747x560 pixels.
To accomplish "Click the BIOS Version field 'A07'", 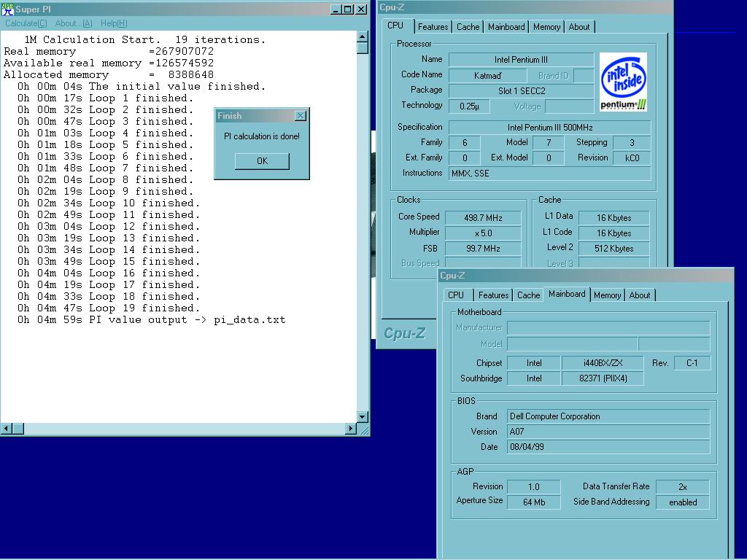I will pyautogui.click(x=608, y=432).
